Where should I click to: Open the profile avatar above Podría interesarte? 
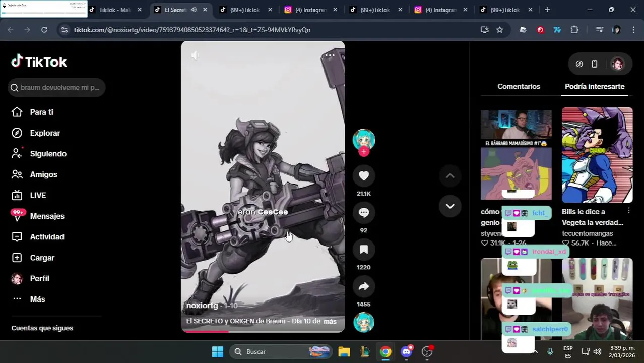click(x=617, y=64)
